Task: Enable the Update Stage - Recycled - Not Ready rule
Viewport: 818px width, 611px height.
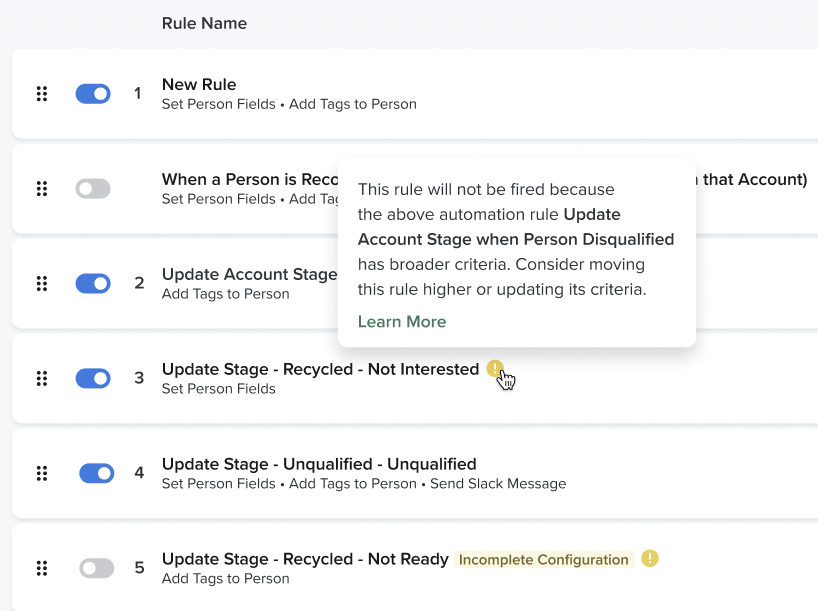Action: coord(97,568)
